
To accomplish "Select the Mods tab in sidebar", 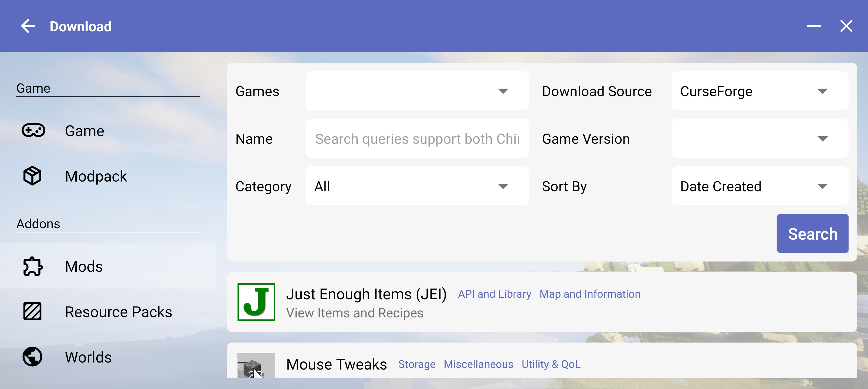I will click(84, 266).
